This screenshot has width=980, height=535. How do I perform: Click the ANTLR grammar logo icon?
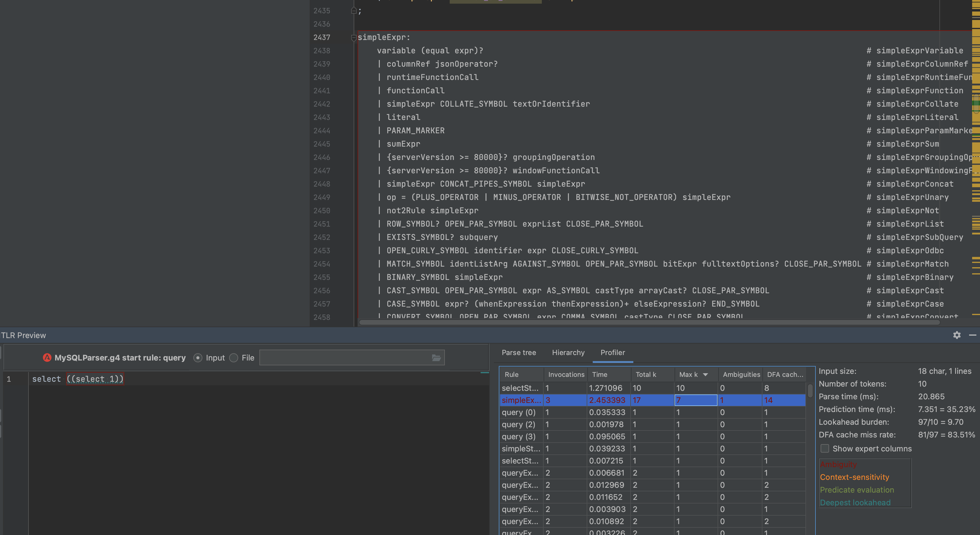(x=47, y=358)
